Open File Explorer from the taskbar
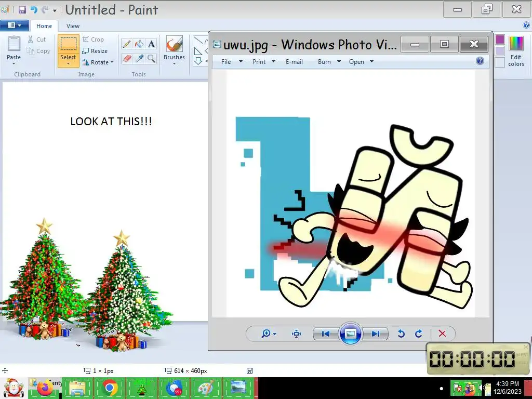 pyautogui.click(x=77, y=388)
